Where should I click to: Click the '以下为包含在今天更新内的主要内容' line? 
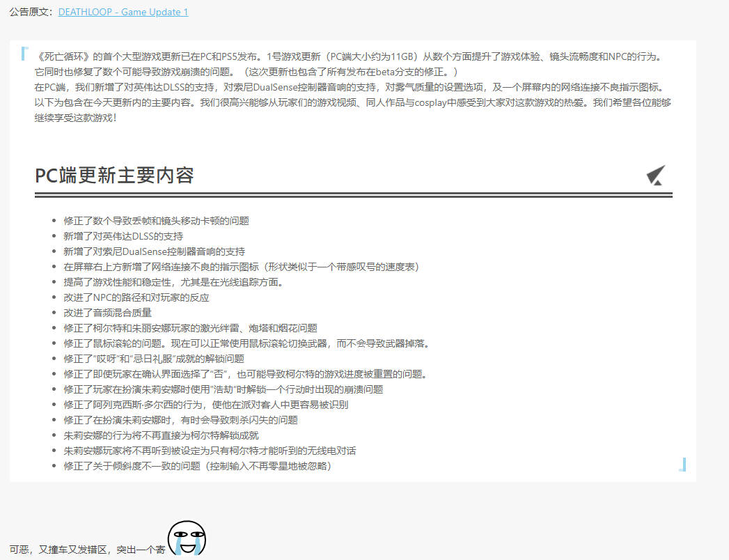pyautogui.click(x=353, y=103)
